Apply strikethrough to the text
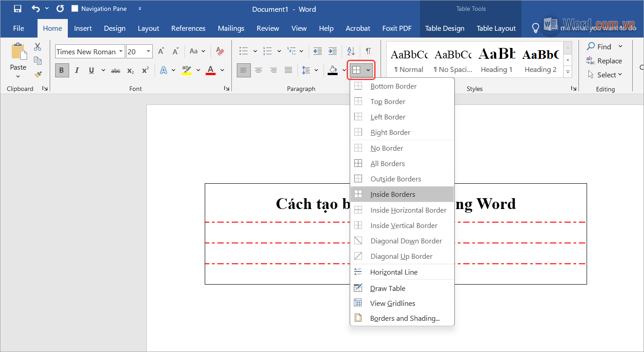 [x=115, y=70]
